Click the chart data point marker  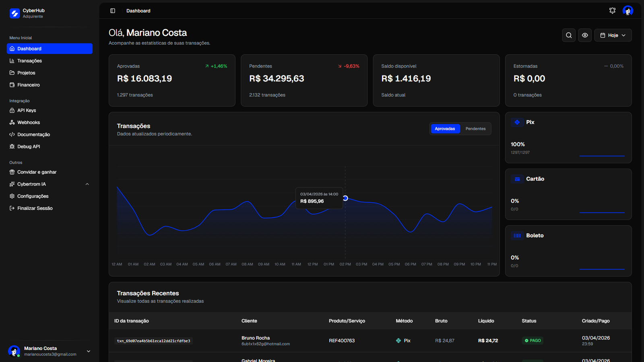tap(345, 198)
